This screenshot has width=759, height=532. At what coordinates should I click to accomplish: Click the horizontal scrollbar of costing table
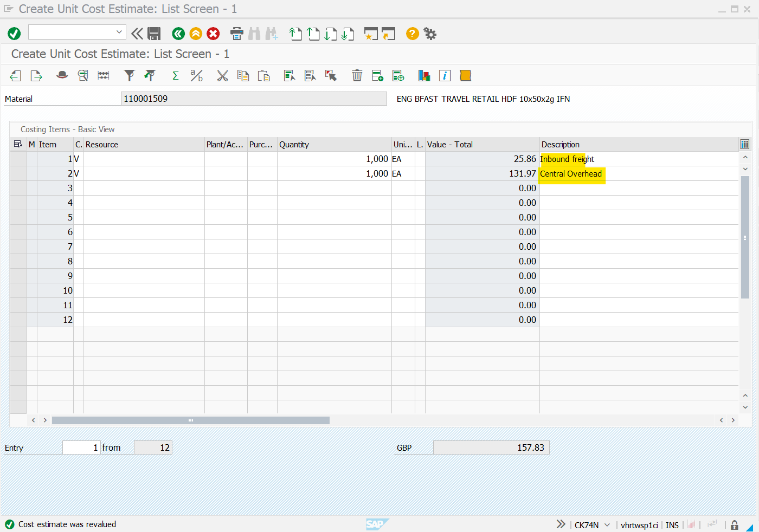[190, 420]
